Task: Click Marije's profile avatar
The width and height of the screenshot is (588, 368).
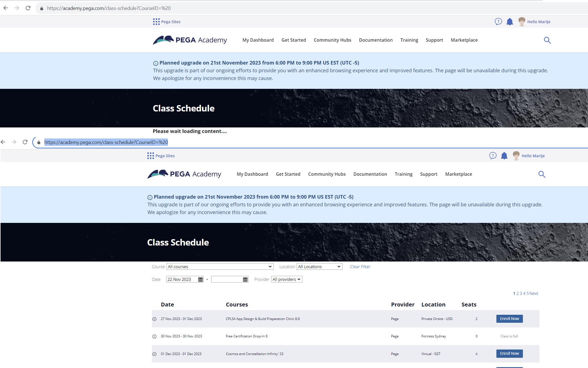Action: 516,156
